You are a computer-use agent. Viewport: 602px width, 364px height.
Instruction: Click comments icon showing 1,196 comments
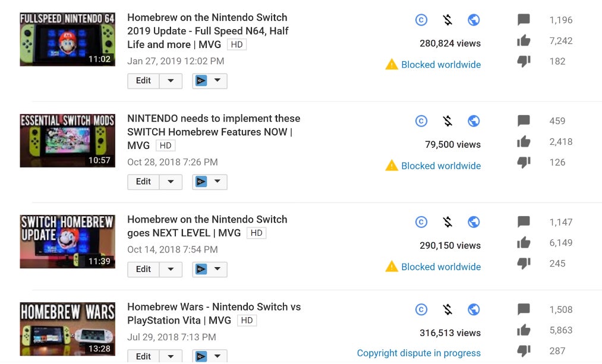(524, 20)
